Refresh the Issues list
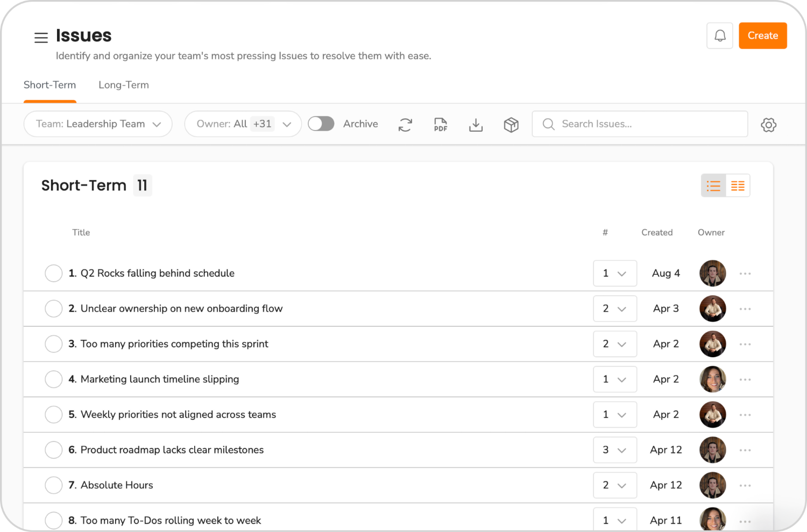807x532 pixels. 405,124
